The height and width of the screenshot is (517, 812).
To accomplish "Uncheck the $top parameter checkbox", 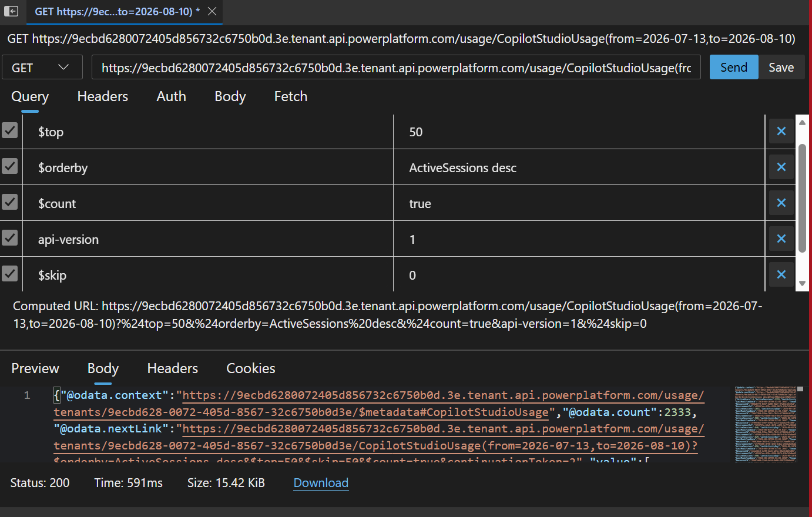I will (x=9, y=130).
